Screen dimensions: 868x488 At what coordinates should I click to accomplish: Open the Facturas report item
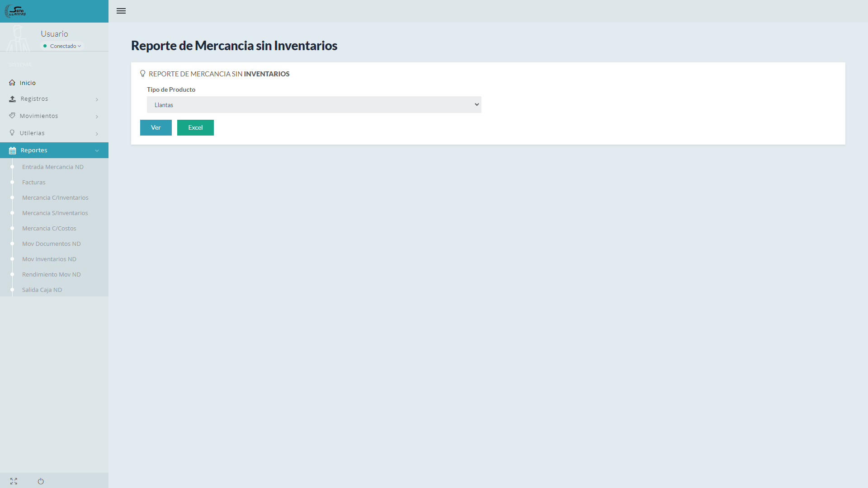pos(34,183)
